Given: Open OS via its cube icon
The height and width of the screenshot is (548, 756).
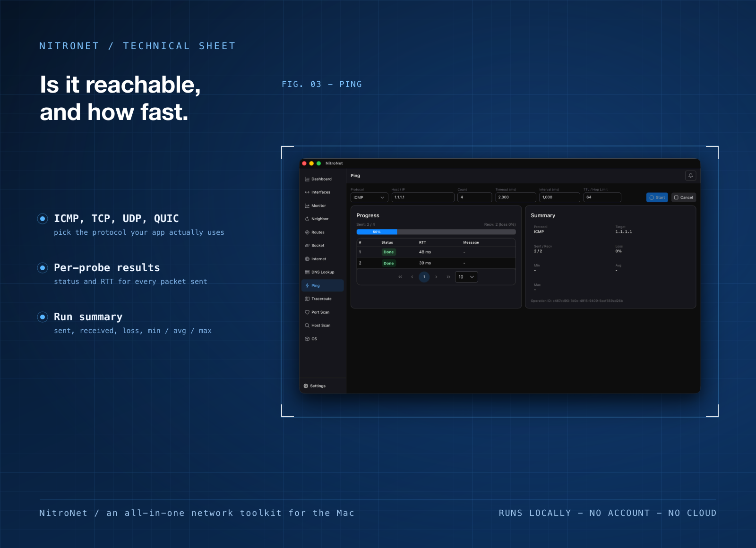Looking at the screenshot, I should click(x=307, y=339).
